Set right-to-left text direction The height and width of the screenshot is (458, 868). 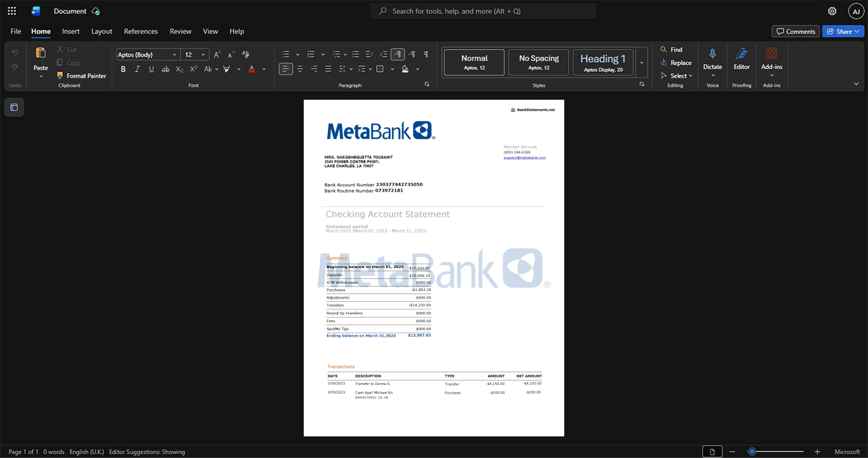(x=412, y=55)
